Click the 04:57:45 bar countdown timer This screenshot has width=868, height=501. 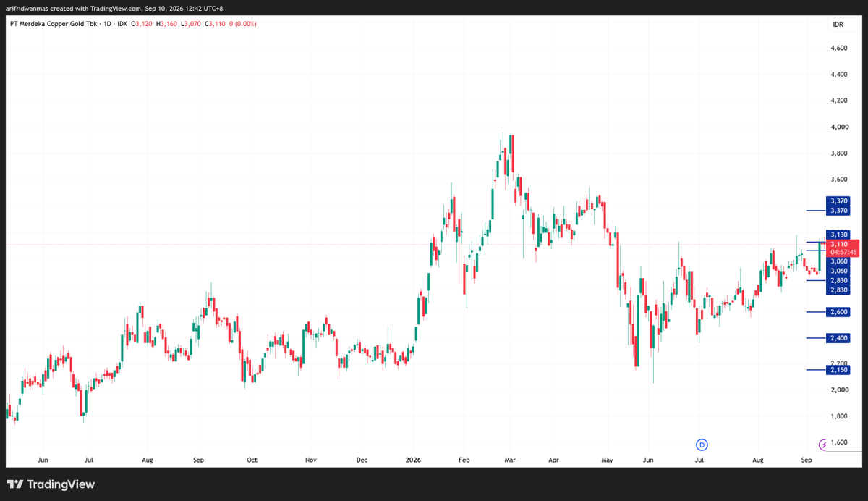pos(843,253)
